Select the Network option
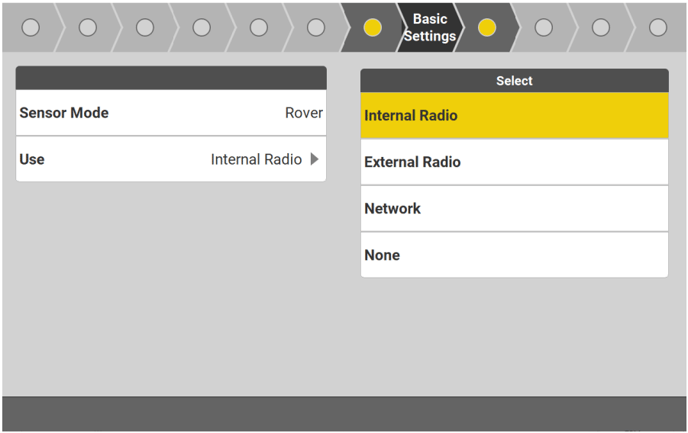This screenshot has width=688, height=433. pos(514,209)
